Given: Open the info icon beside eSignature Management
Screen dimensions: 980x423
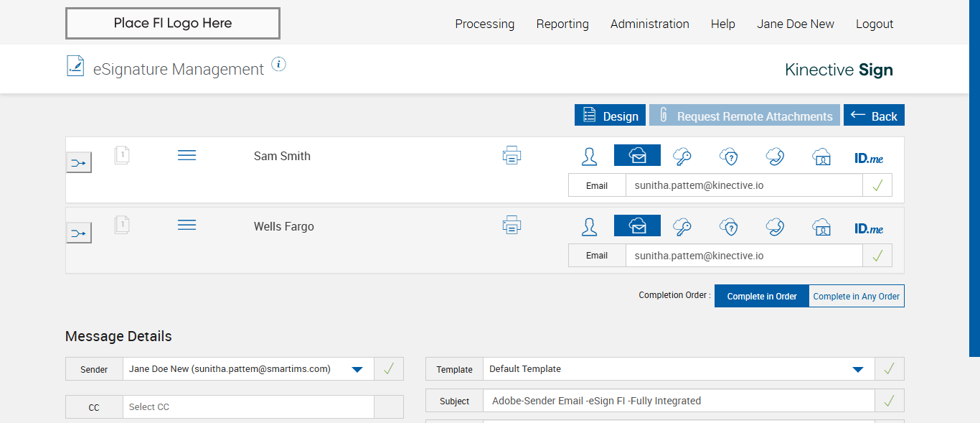Looking at the screenshot, I should (279, 65).
